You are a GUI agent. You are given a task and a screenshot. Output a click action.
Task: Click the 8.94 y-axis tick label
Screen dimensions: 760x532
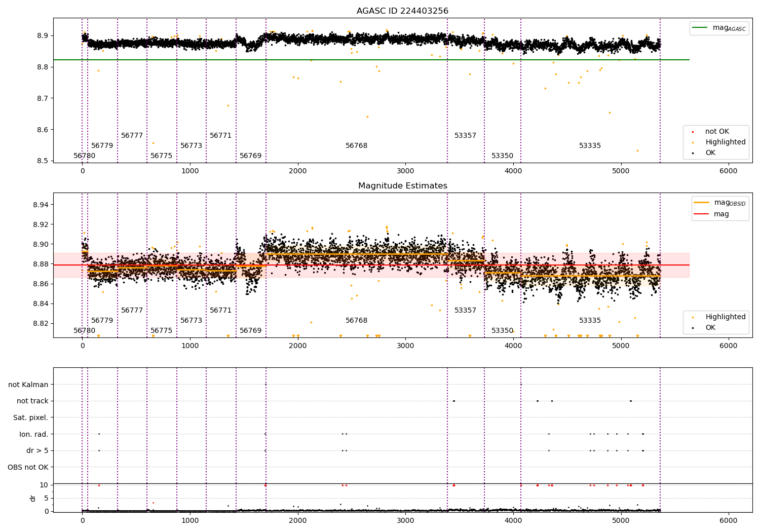[41, 205]
